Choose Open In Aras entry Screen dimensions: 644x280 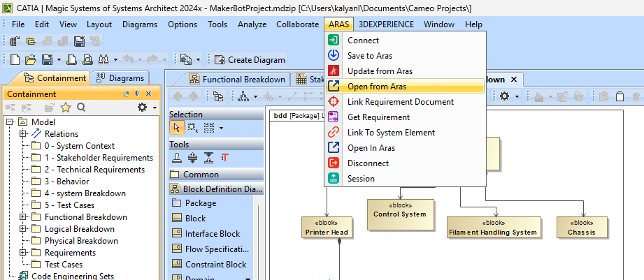pyautogui.click(x=405, y=147)
